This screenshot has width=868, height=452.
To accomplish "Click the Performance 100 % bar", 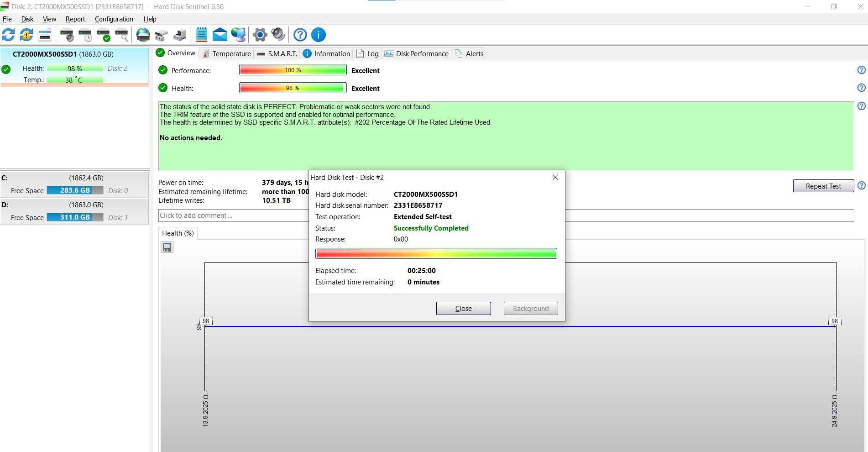I will 293,70.
